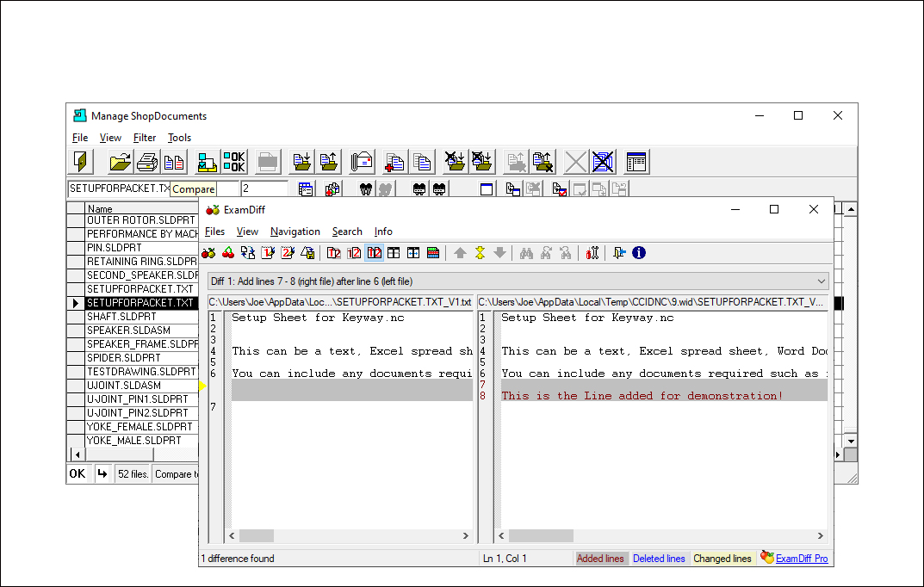Screen dimensions: 924x587
Task: Open File menu in Manage ShopDocuments
Action: point(80,137)
